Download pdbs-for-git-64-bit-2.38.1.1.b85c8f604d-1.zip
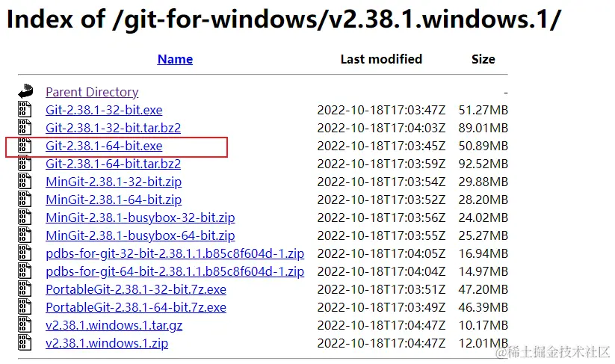This screenshot has height=364, width=615. tap(175, 271)
